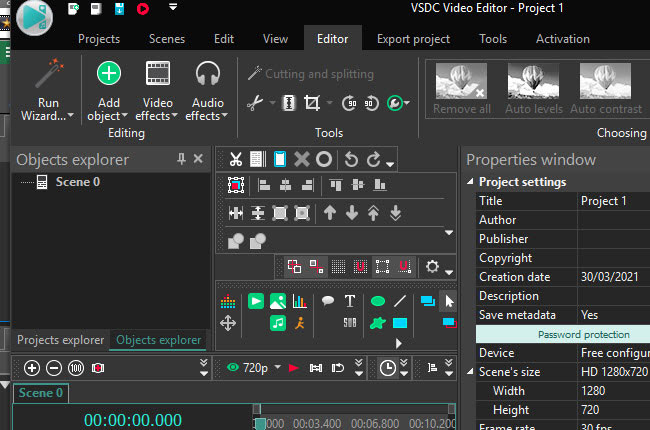
Task: Click the timeline playhead marker
Action: 260,423
